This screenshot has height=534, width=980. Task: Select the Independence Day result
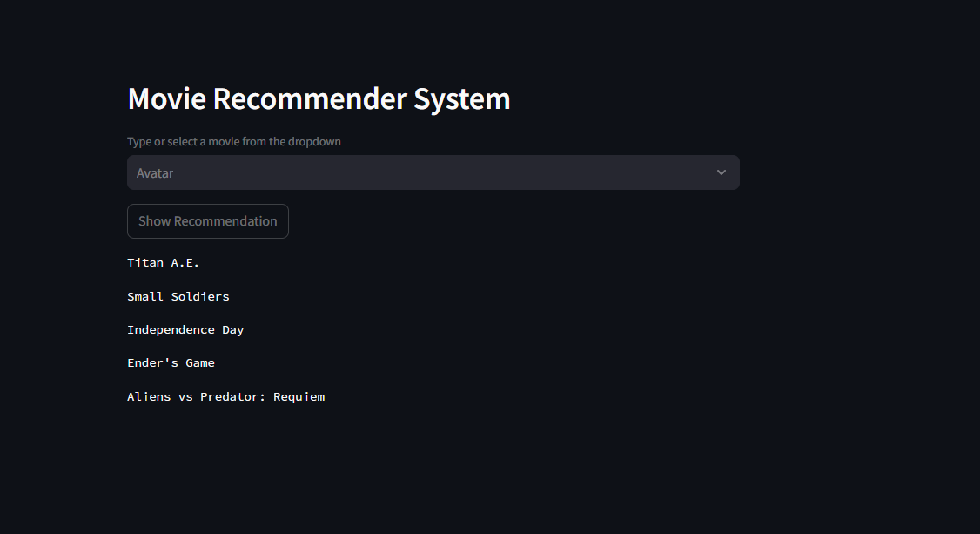(x=185, y=330)
